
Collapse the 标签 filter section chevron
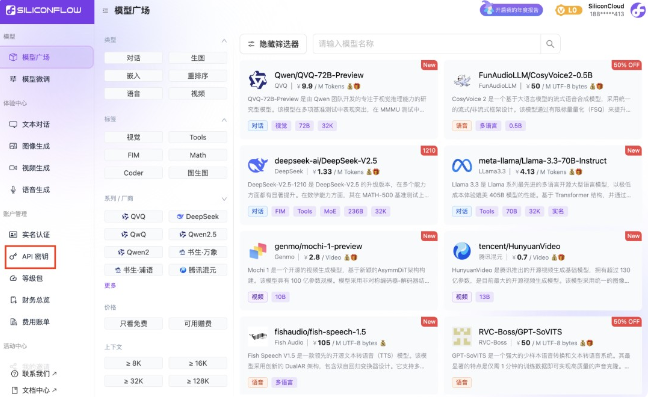point(224,120)
